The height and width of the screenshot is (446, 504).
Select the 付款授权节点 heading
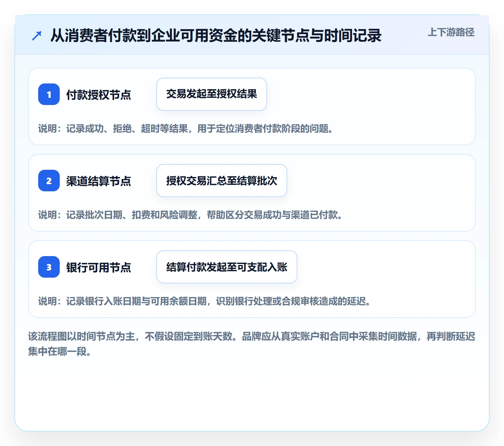[x=99, y=95]
